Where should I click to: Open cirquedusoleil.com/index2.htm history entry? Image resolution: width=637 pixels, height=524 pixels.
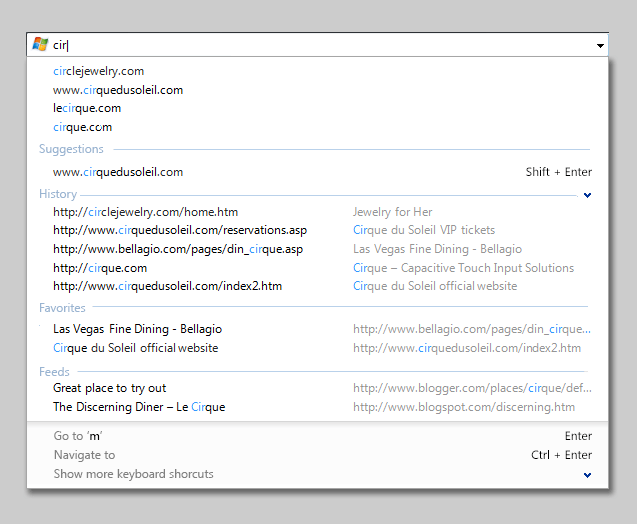pyautogui.click(x=167, y=286)
